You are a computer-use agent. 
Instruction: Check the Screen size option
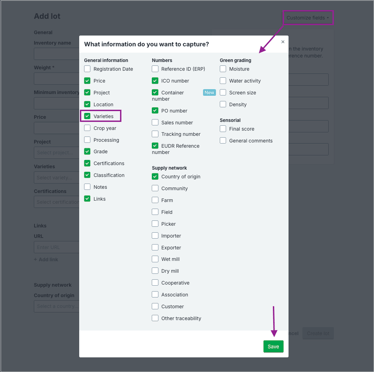tap(223, 92)
